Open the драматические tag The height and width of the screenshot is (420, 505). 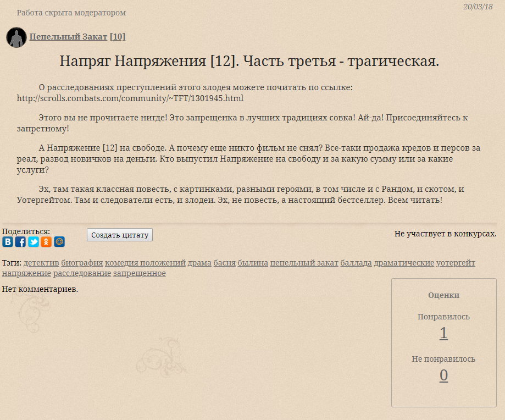pyautogui.click(x=404, y=263)
